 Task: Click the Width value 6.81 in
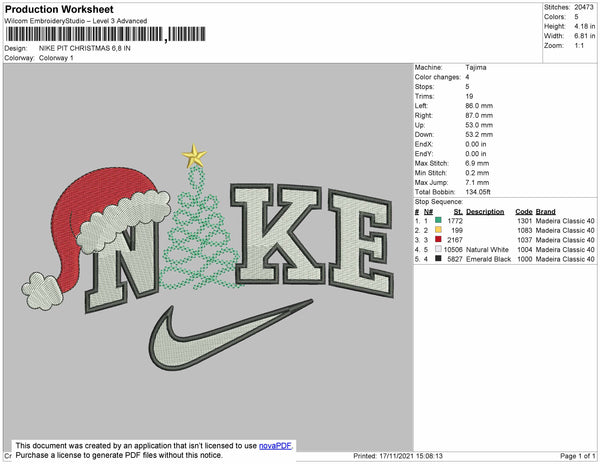[x=585, y=36]
